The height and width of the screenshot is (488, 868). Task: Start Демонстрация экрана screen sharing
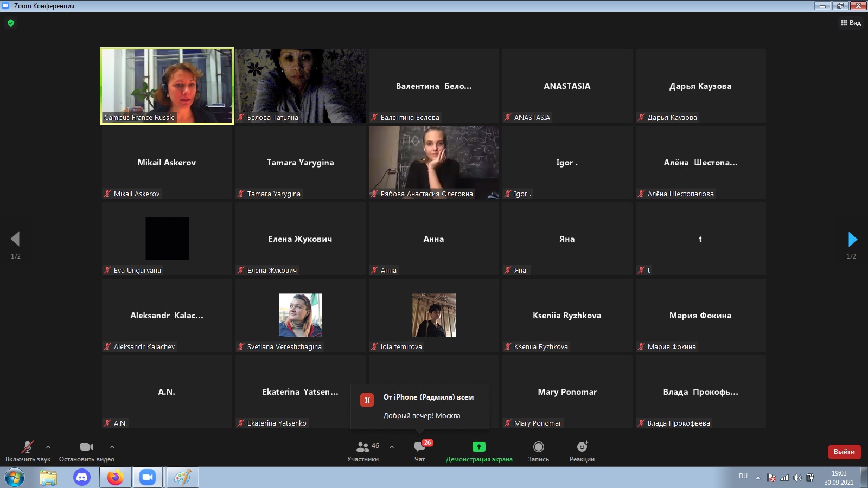coord(478,451)
